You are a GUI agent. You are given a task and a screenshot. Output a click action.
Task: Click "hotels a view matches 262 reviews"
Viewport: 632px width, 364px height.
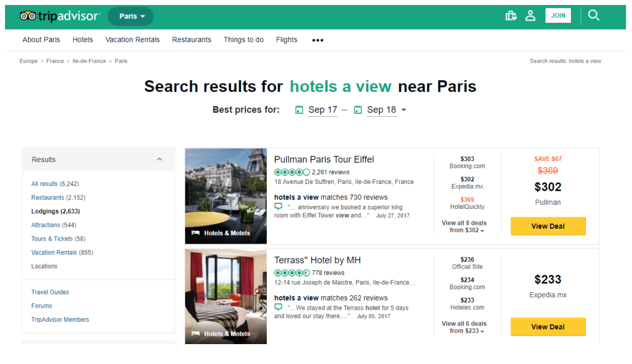tap(331, 298)
